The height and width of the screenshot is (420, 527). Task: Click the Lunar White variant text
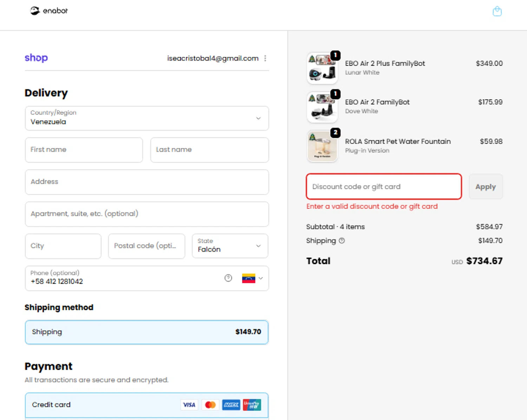tap(362, 72)
